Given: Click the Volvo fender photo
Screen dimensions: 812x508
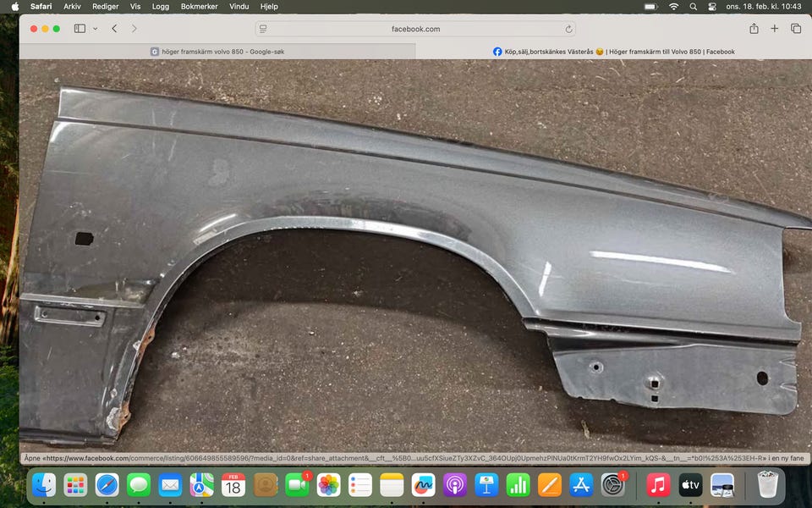Looking at the screenshot, I should click(x=406, y=254).
